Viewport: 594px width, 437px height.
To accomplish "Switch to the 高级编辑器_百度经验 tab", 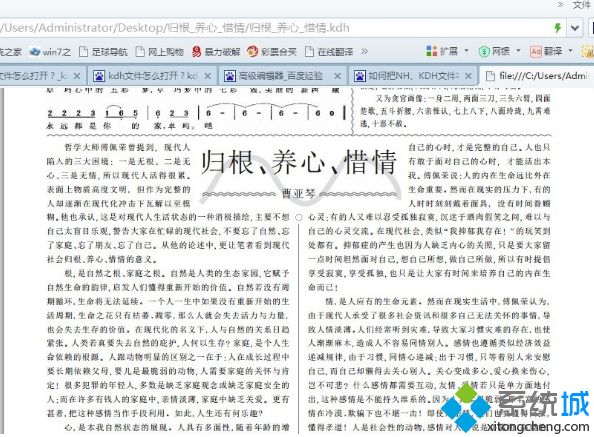I will (x=282, y=76).
